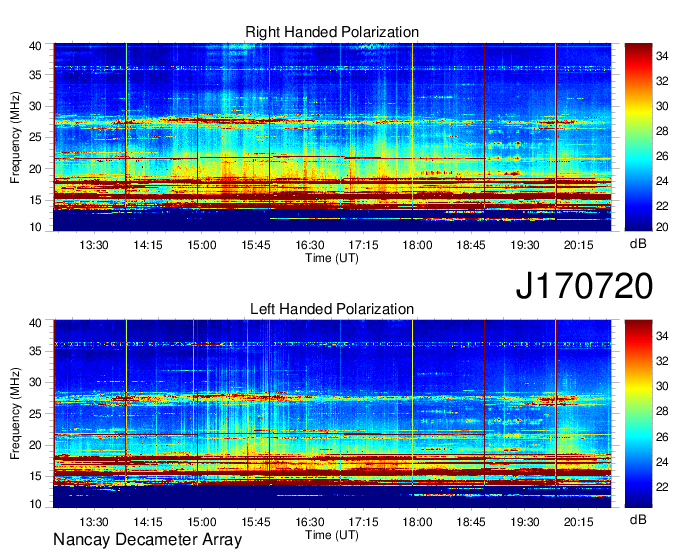
Task: Click the 35 MHz tick of Right Handed plot
Action: (35, 75)
